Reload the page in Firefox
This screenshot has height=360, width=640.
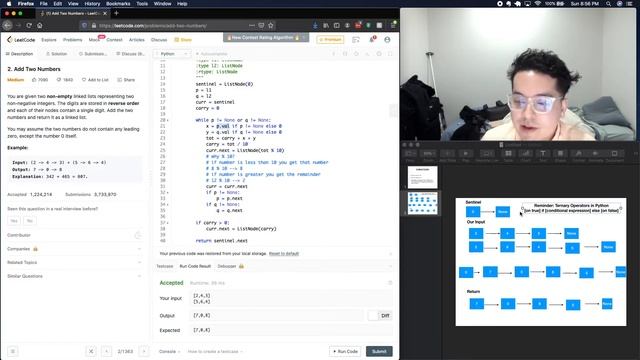point(29,25)
